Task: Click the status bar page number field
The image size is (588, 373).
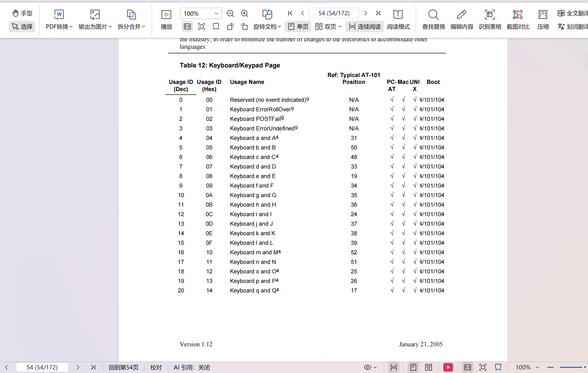Action: pos(42,367)
